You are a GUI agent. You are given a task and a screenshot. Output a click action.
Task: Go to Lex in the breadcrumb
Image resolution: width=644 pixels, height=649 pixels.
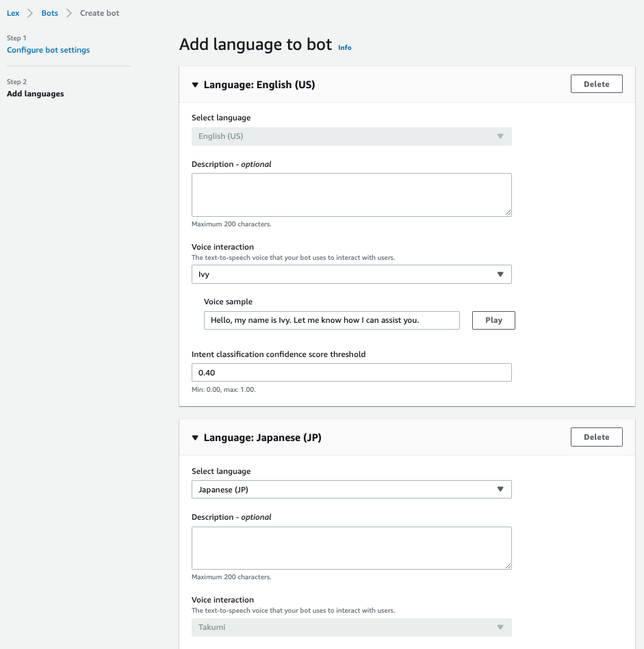coord(13,13)
